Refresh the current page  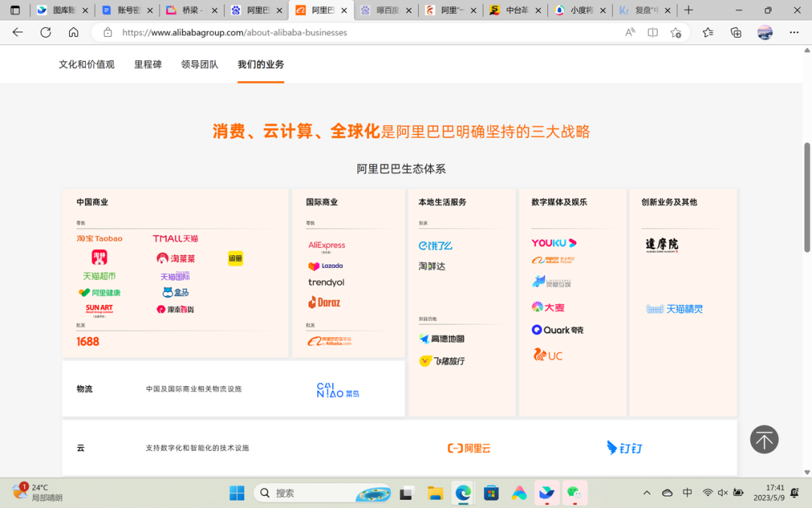(x=46, y=32)
